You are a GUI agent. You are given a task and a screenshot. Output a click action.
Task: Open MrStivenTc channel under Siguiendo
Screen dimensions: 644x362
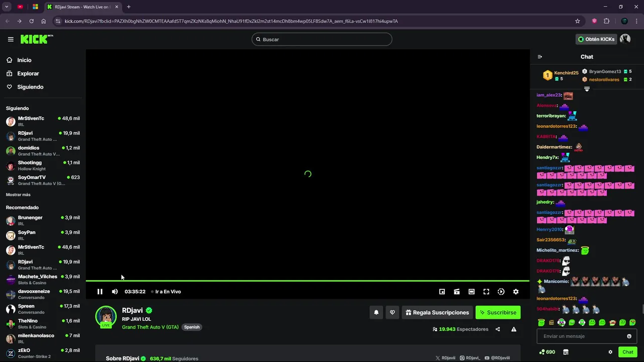pyautogui.click(x=43, y=121)
